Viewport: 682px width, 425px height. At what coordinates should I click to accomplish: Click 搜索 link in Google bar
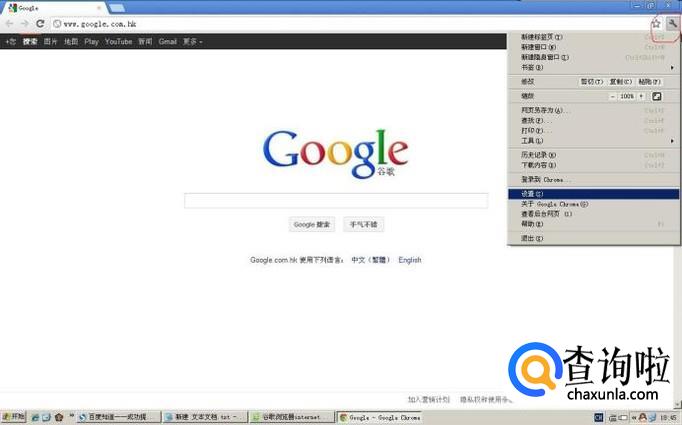pyautogui.click(x=30, y=42)
